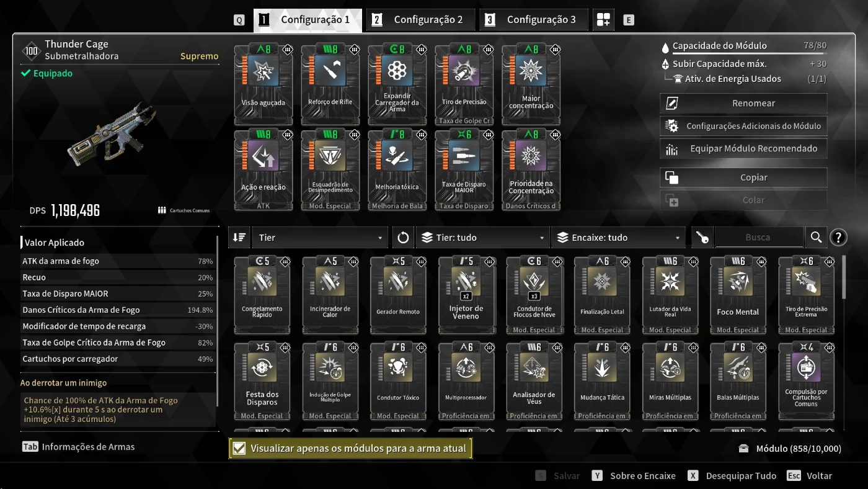Click the magnifying glass search icon
The height and width of the screenshot is (489, 868).
(816, 237)
